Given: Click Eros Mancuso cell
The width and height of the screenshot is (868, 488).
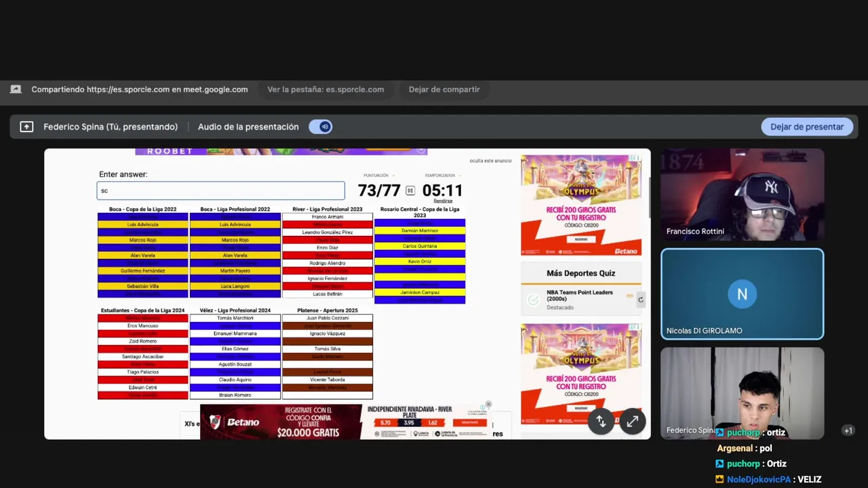Looking at the screenshot, I should pyautogui.click(x=142, y=326).
